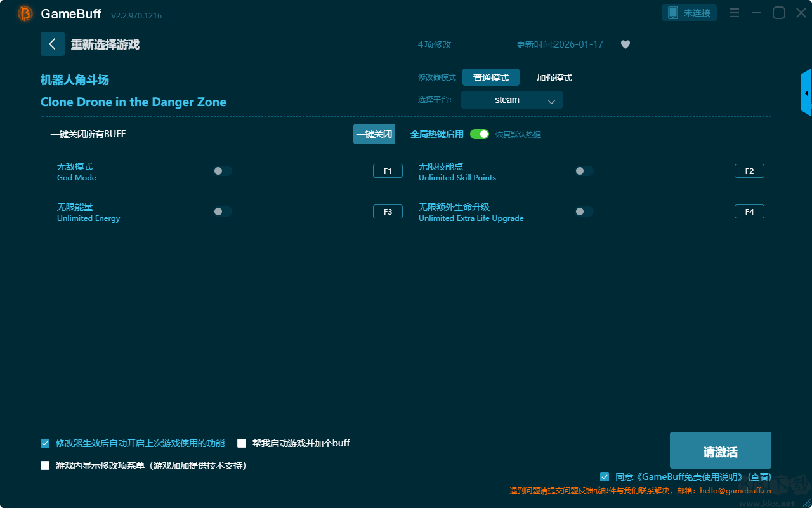Expand the blue side panel arrow
This screenshot has height=508, width=812.
pos(806,93)
